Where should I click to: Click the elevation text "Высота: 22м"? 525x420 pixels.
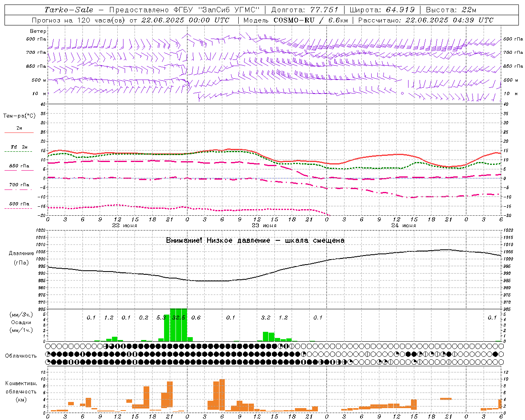(451, 10)
